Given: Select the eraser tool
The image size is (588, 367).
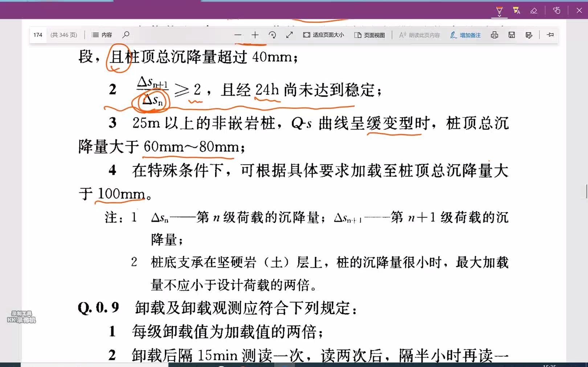Looking at the screenshot, I should coord(534,11).
